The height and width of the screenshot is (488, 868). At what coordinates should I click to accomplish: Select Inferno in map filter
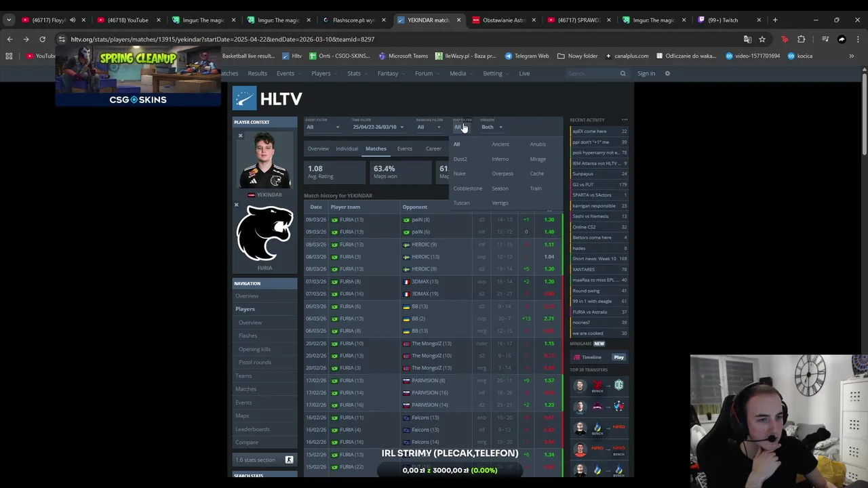pyautogui.click(x=500, y=159)
